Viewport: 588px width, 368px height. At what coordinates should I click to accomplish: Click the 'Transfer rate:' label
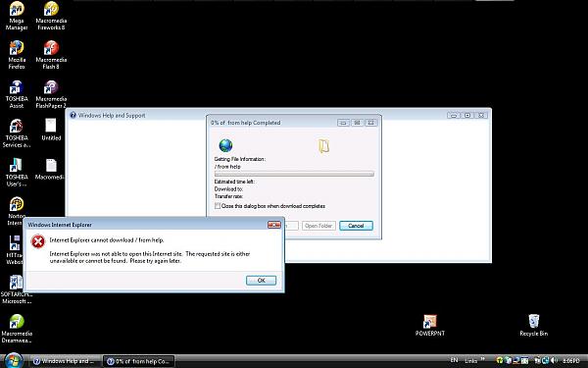tap(228, 196)
